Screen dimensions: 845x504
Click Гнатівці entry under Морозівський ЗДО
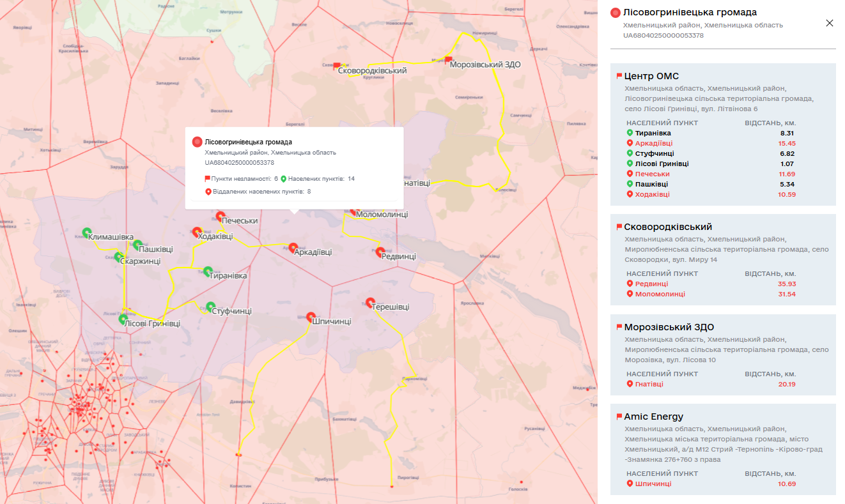tap(649, 384)
